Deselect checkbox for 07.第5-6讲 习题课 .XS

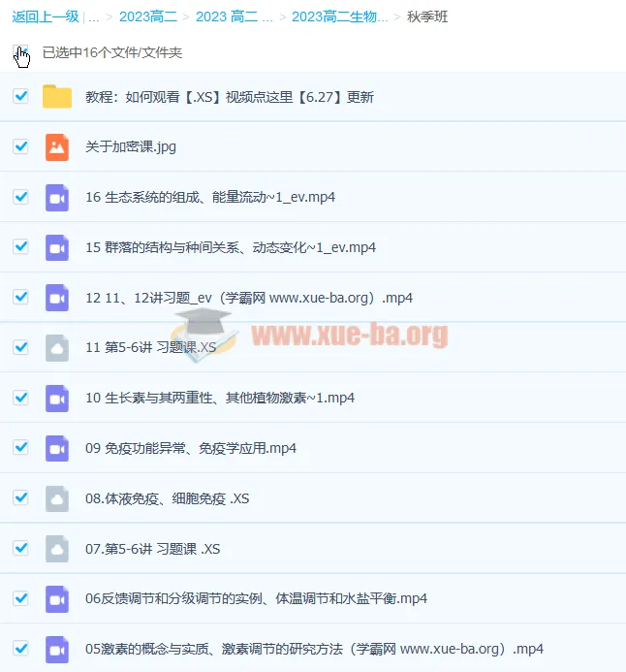tap(20, 548)
